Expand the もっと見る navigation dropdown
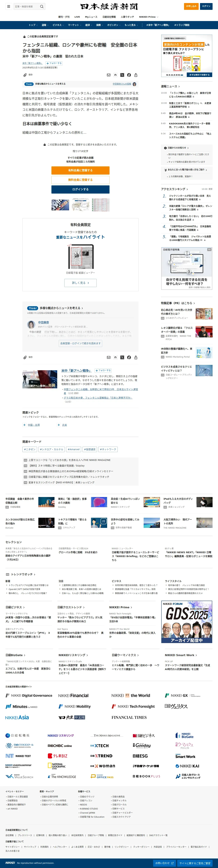This screenshot has height=868, width=218. click(x=132, y=25)
